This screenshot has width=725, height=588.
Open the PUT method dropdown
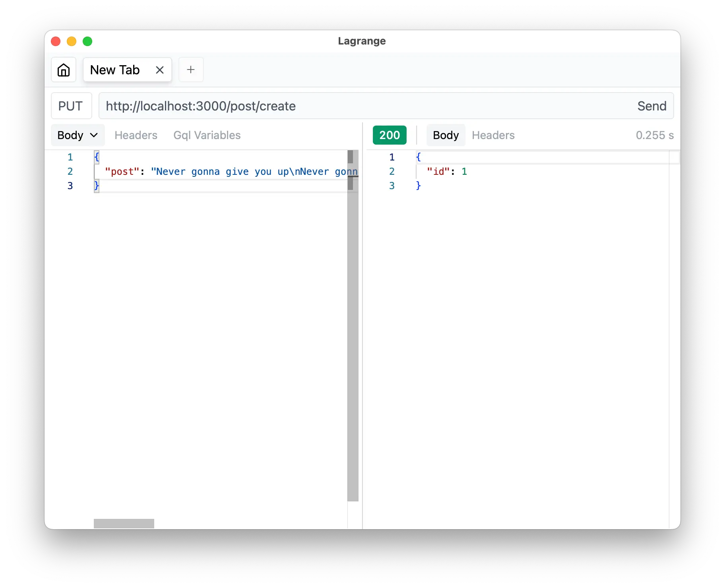[x=71, y=106]
